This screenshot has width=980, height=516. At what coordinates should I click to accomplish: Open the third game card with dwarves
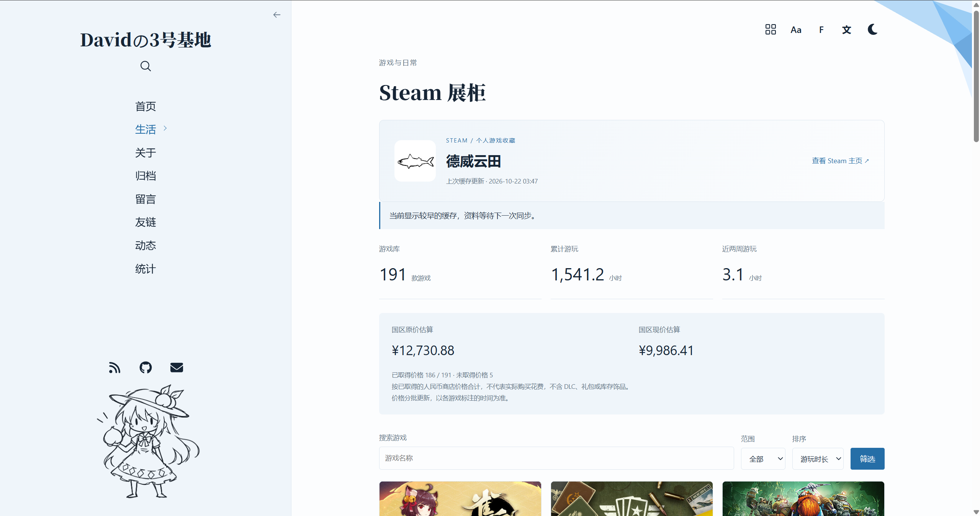(x=803, y=498)
